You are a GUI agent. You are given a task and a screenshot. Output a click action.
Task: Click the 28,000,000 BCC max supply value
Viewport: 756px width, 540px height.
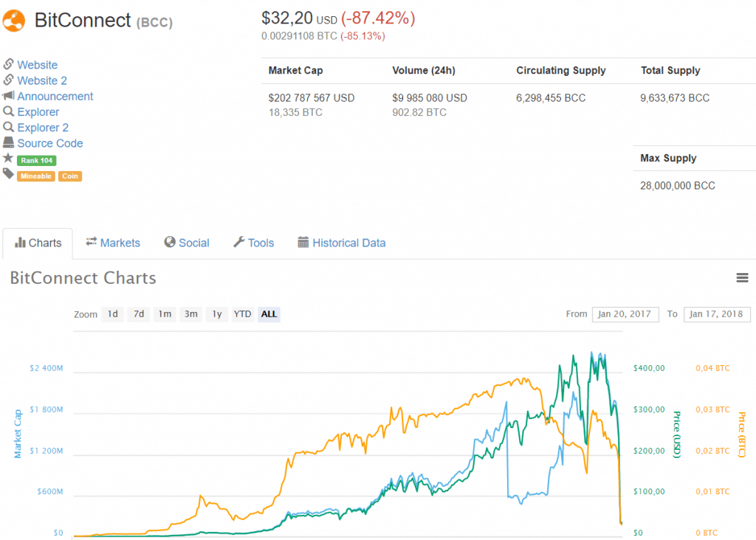click(678, 186)
